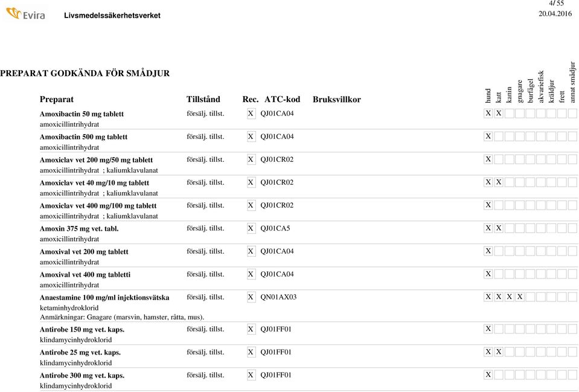
Task: Toggle kanin checkbox for Anaestamine 100 mg/ml
Action: click(x=509, y=297)
